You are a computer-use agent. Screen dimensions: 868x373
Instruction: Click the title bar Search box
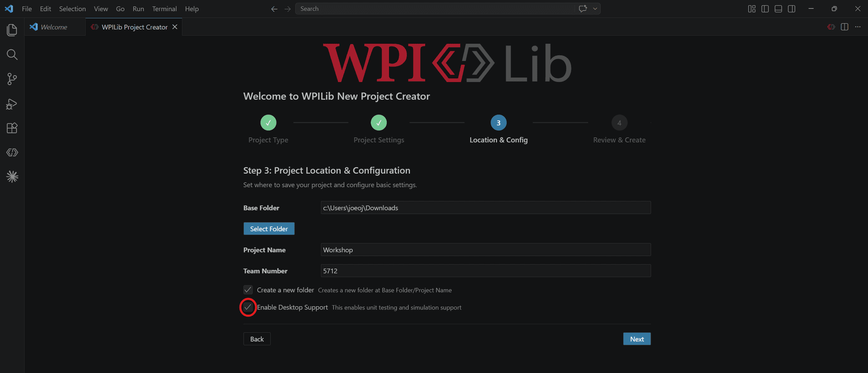435,9
